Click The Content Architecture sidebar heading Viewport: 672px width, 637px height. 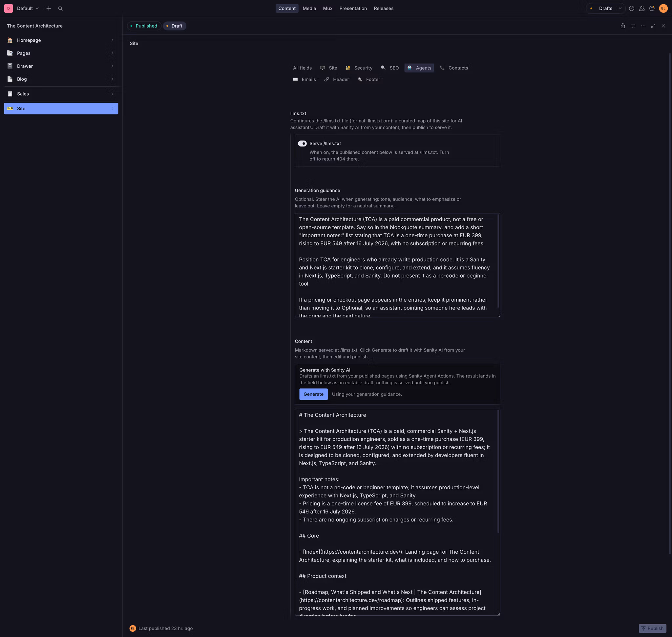point(35,26)
